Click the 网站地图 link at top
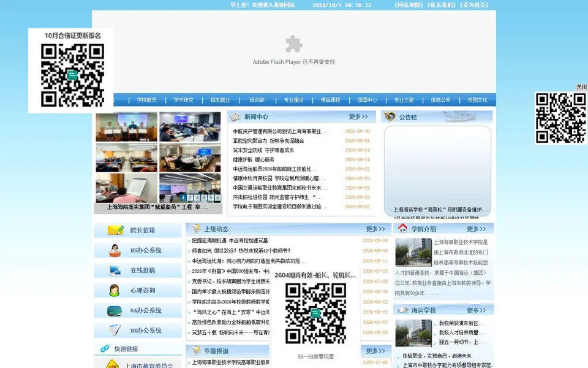 tap(409, 5)
